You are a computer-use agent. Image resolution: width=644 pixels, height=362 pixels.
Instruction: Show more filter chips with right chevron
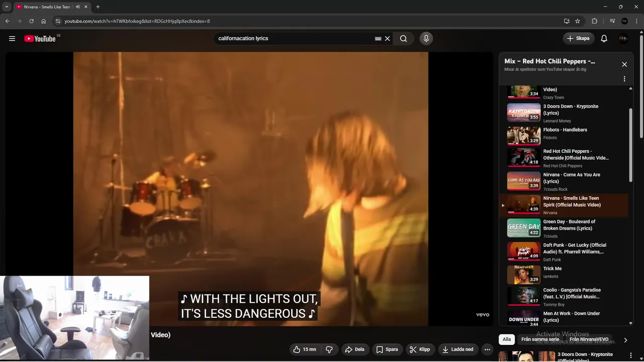[x=625, y=340]
